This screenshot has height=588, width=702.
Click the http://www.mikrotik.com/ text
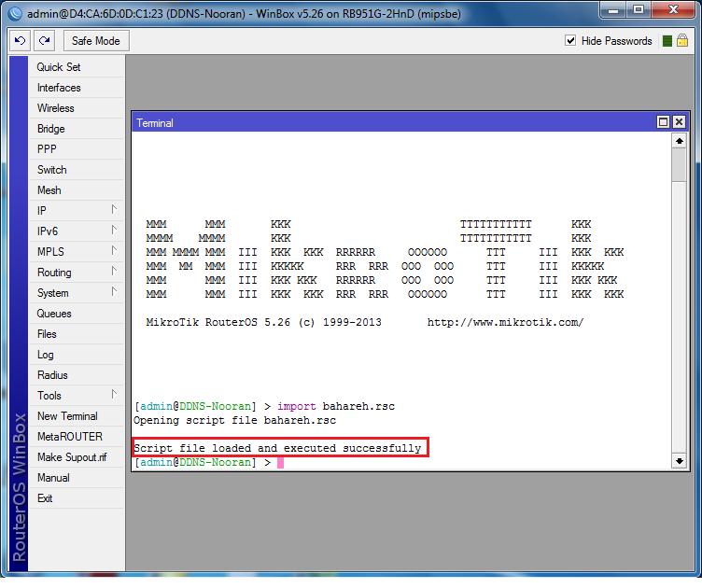pyautogui.click(x=505, y=322)
